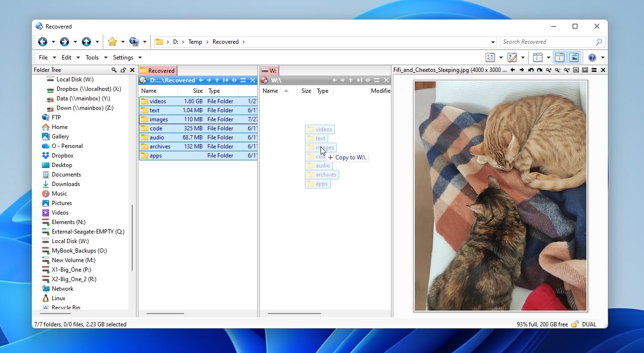Click the Folder Tree vertical scrollbar

[x=132, y=237]
